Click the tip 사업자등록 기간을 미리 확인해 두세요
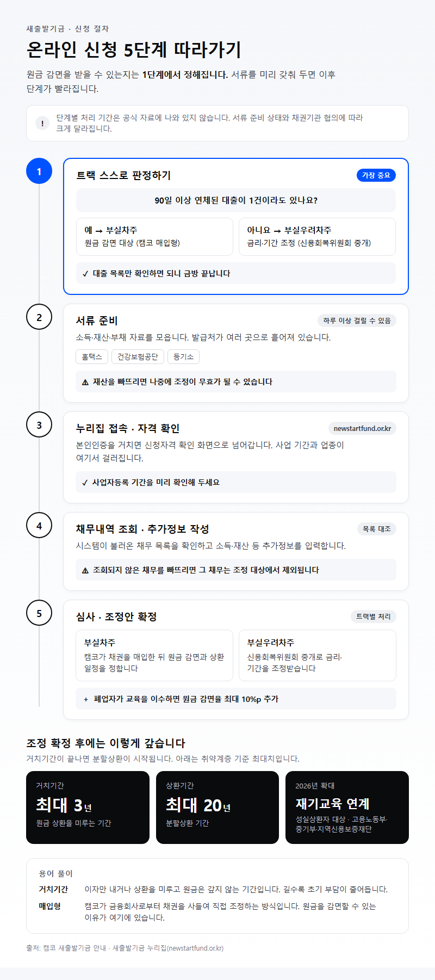Viewport: 435px width, 980px height. coord(236,482)
